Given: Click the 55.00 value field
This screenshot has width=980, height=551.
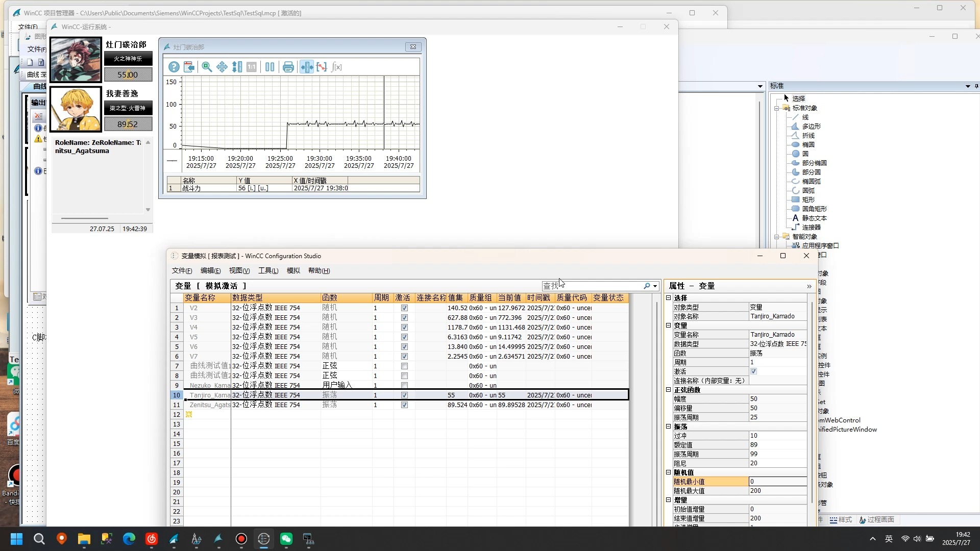Looking at the screenshot, I should click(128, 74).
